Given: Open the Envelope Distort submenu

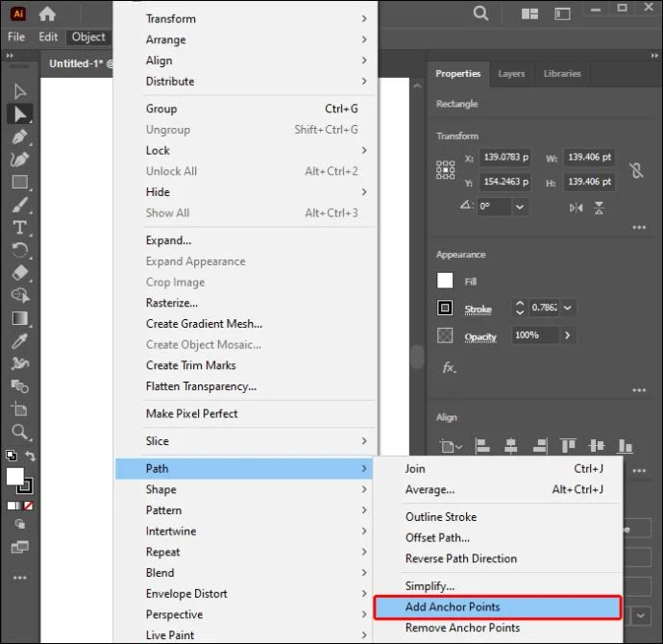Looking at the screenshot, I should pyautogui.click(x=245, y=594).
